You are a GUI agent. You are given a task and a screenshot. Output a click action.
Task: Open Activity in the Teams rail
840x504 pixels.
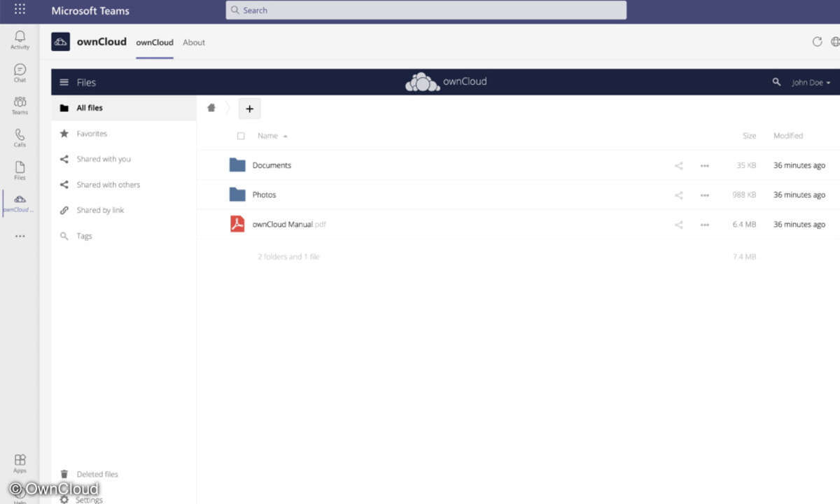click(x=20, y=39)
